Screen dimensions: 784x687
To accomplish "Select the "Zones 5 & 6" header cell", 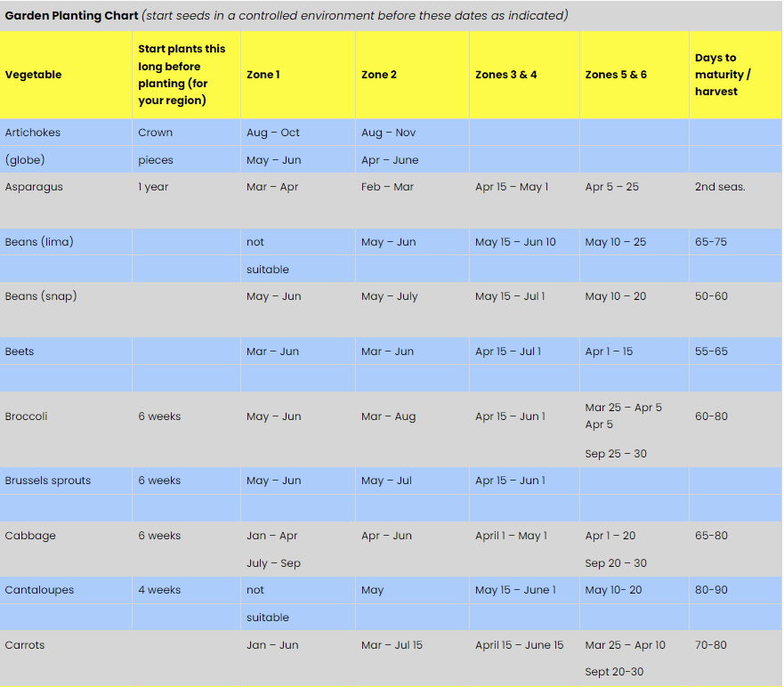I will pos(616,75).
